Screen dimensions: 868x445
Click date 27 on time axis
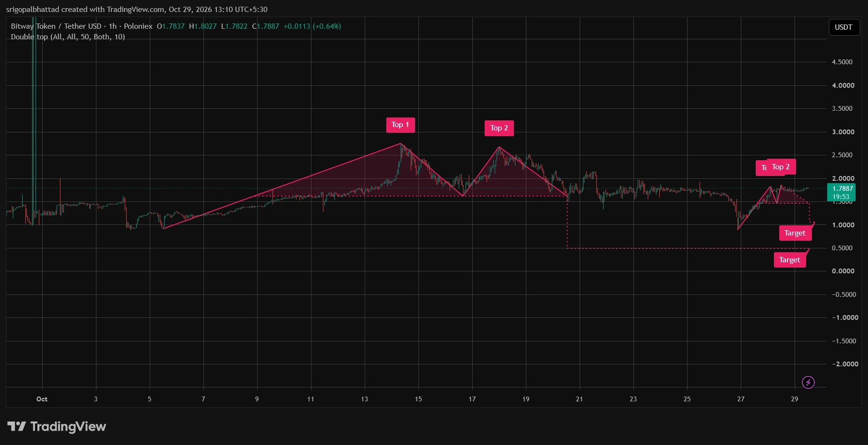pos(741,399)
